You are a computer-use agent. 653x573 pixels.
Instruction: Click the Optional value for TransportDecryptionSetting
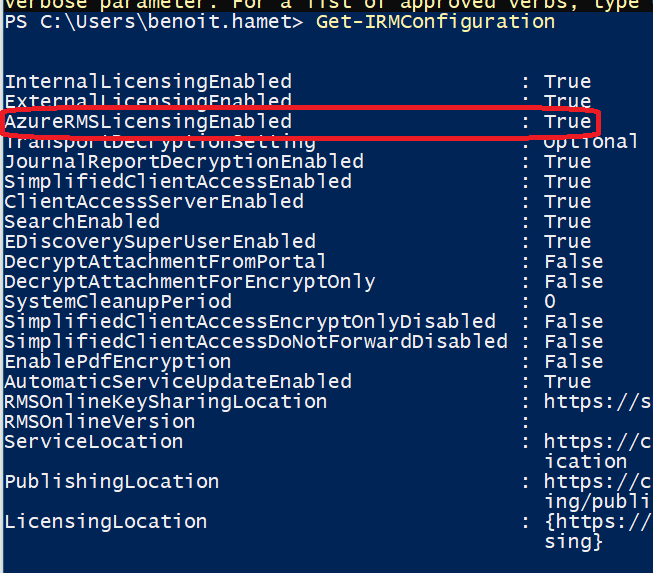coord(591,142)
